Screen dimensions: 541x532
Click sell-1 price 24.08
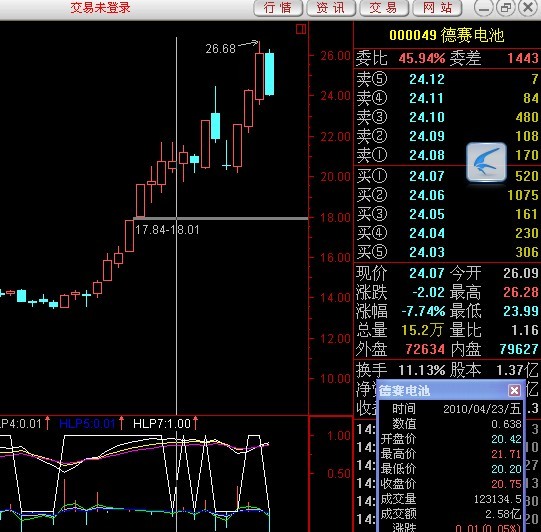[x=427, y=155]
